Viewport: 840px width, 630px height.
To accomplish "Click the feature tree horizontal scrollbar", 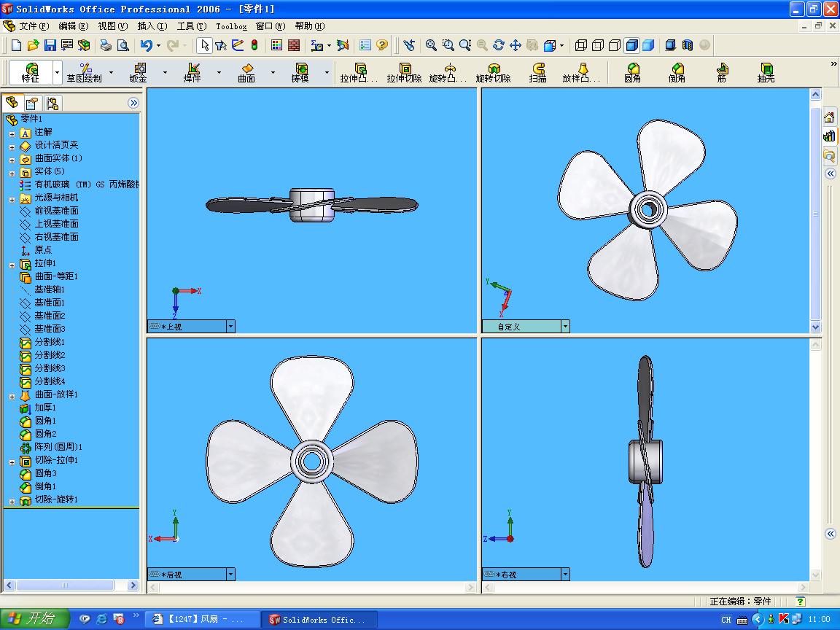I will [71, 586].
